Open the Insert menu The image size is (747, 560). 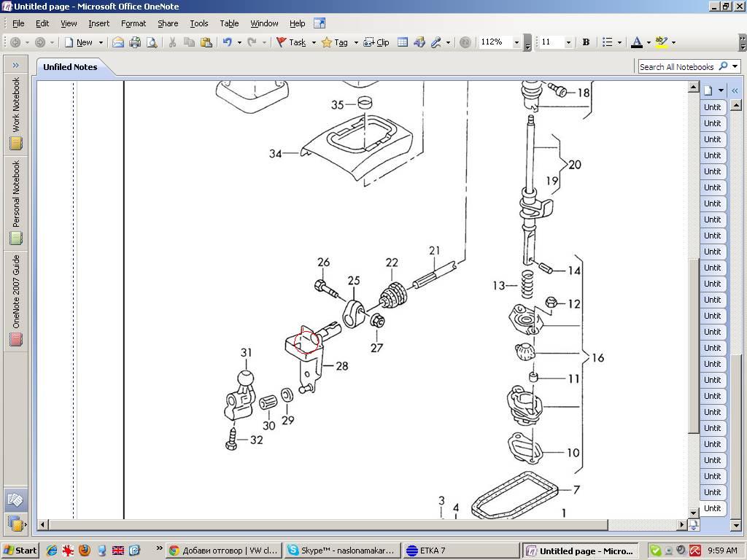98,23
